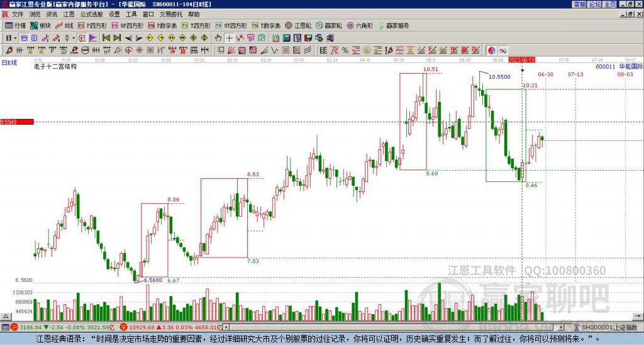Click the percent sign tool
Image resolution: width=644 pixels, height=345 pixels.
pyautogui.click(x=345, y=50)
